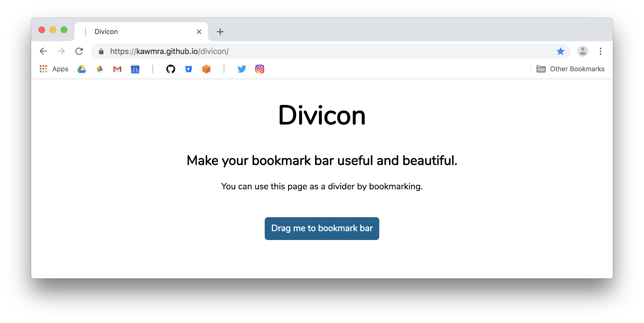Open Bitbucket bookmark icon

[189, 69]
